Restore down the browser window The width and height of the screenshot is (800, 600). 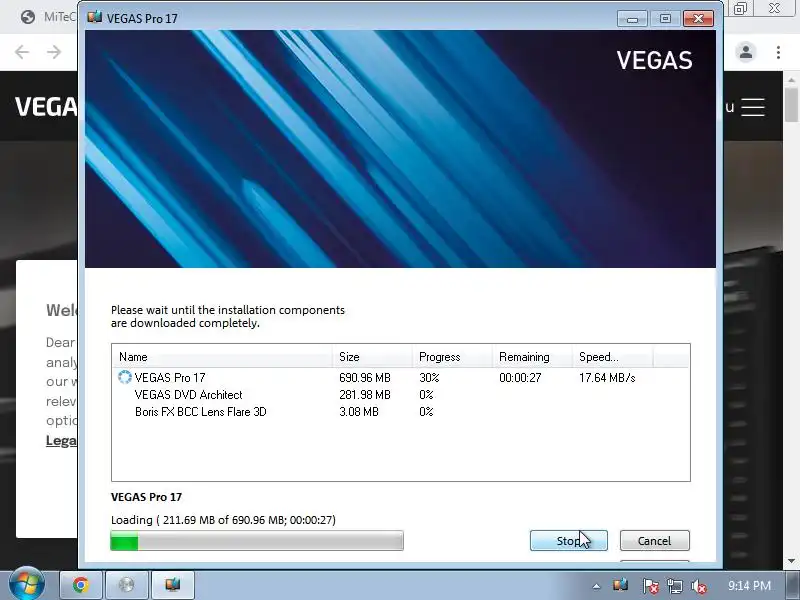[x=740, y=8]
